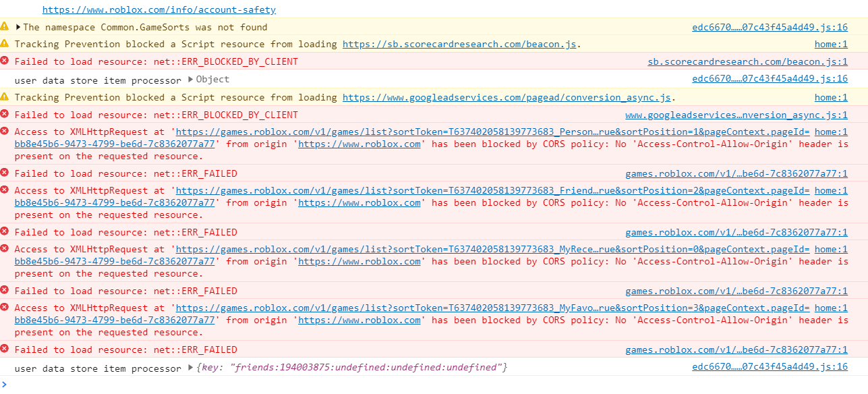Expand the 'namespace Common.GameSorts was not found' warning
Viewport: 868px width, 394px height.
coord(18,27)
